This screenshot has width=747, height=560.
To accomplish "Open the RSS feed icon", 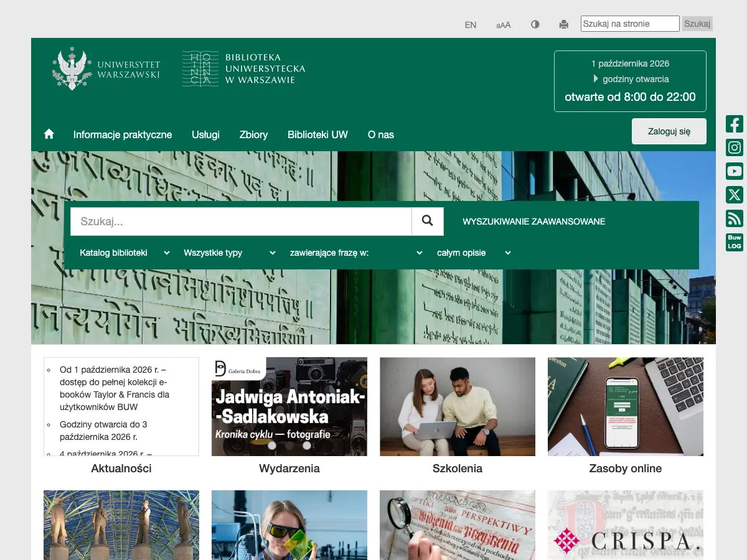I will coord(735,218).
